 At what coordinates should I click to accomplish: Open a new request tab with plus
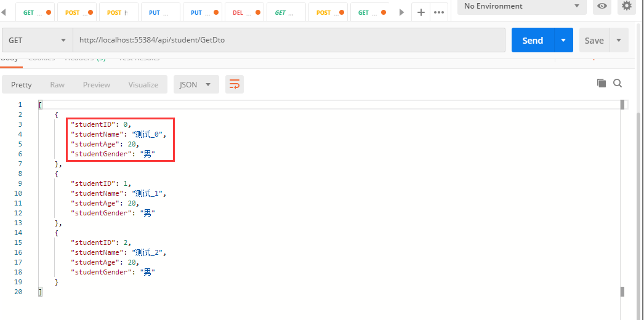[x=421, y=12]
